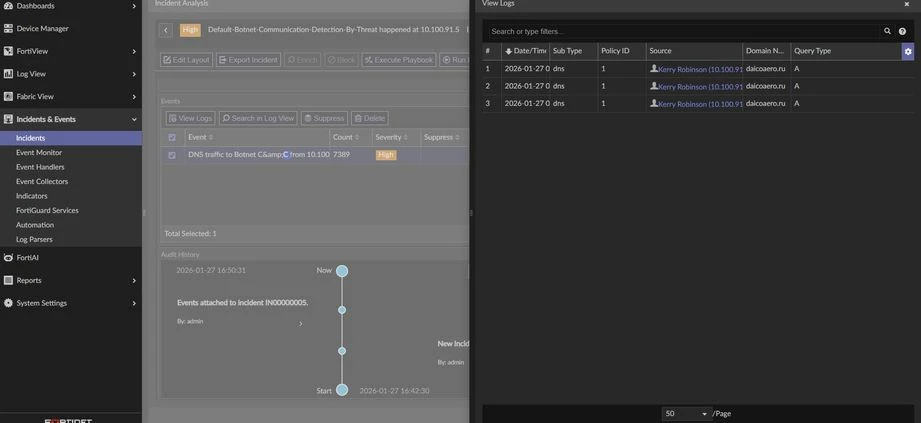Viewport: 921px width, 423px height.
Task: Click Kerry Robinson link in log row 1
Action: coord(700,69)
